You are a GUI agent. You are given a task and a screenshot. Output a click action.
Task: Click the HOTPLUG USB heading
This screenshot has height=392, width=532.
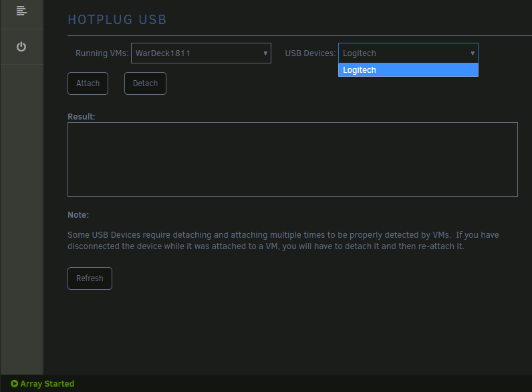[x=117, y=19]
